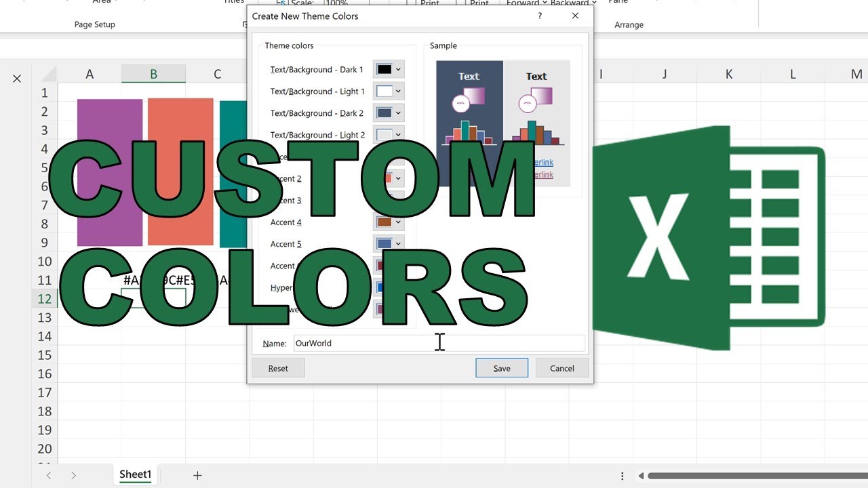Click the next sheet navigation arrow
The image size is (868, 488).
coord(73,476)
